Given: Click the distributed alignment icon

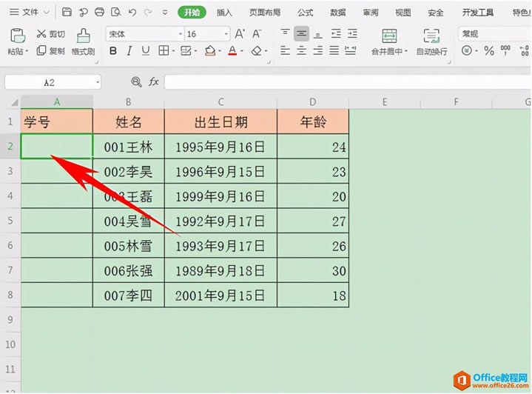Looking at the screenshot, I should pyautogui.click(x=350, y=51).
